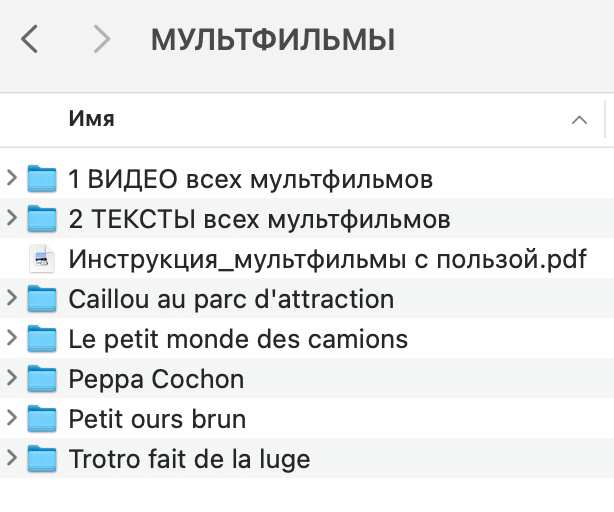
Task: Click the Petit ours brun folder icon
Action: pyautogui.click(x=42, y=419)
